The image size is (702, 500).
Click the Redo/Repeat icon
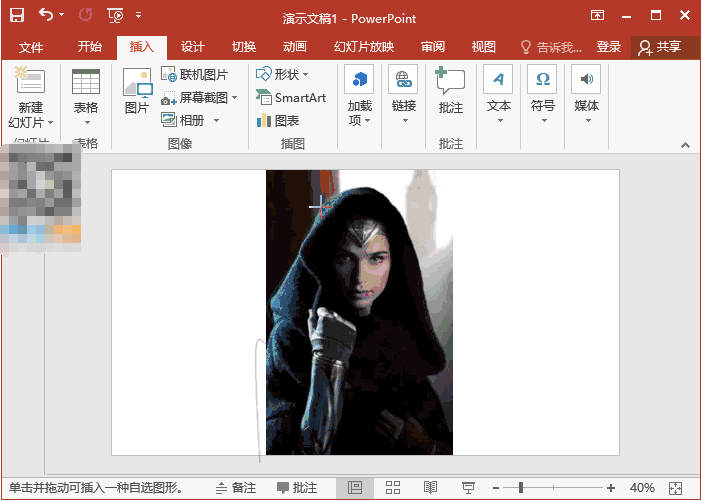point(85,15)
